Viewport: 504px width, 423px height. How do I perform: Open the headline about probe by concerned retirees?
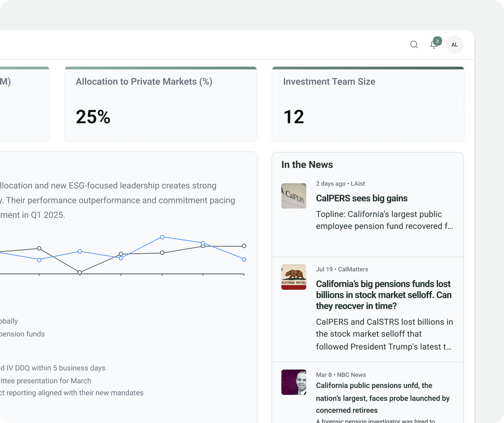tap(383, 398)
